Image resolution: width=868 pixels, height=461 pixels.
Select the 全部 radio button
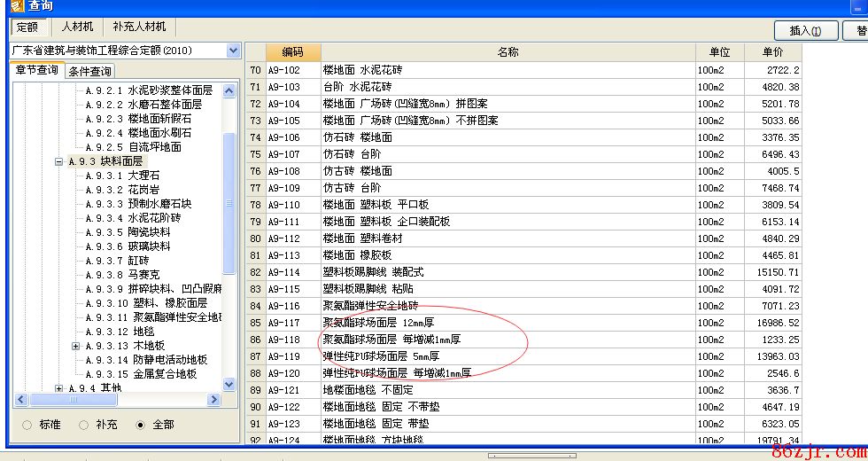(x=140, y=425)
